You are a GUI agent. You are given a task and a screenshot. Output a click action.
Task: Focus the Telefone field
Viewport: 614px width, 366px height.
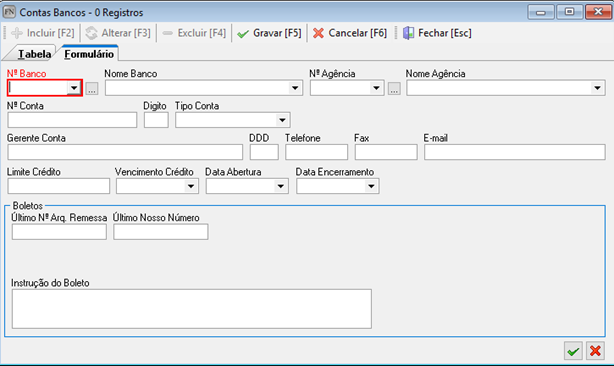316,152
